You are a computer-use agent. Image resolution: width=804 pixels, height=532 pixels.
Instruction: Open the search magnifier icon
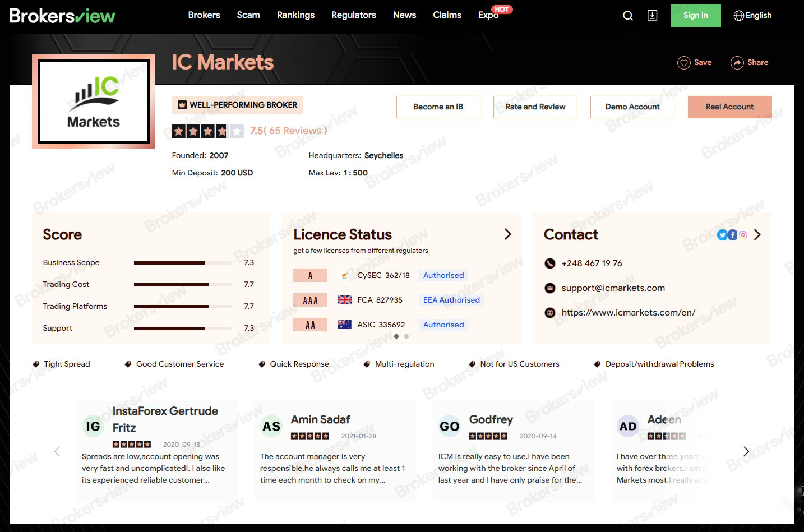(x=627, y=16)
